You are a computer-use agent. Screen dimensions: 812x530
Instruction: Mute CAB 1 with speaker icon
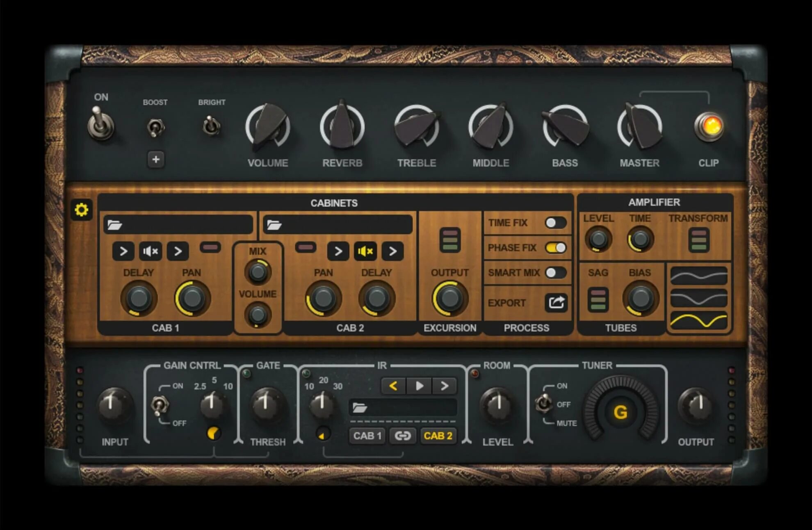[x=151, y=251]
